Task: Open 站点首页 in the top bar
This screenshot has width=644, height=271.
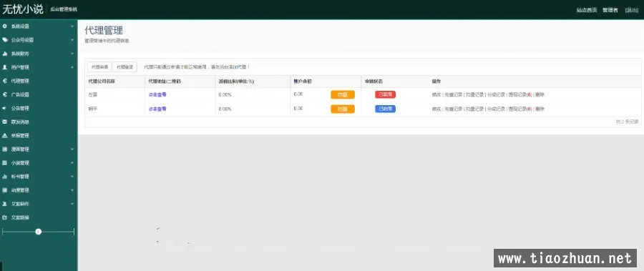Action: 587,10
